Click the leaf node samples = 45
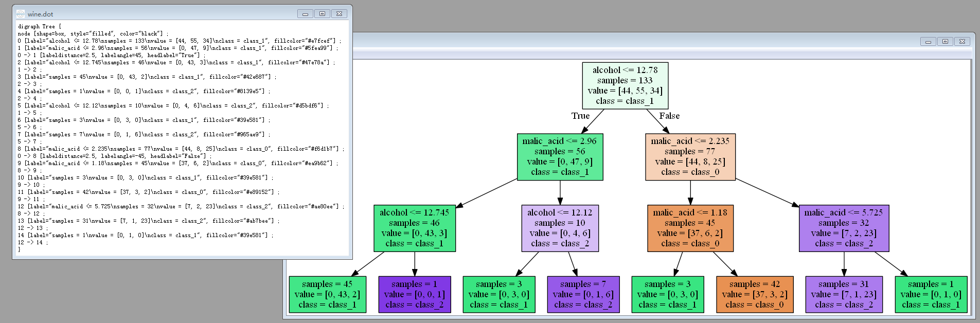Screen dimensions: 980x323 click(328, 294)
